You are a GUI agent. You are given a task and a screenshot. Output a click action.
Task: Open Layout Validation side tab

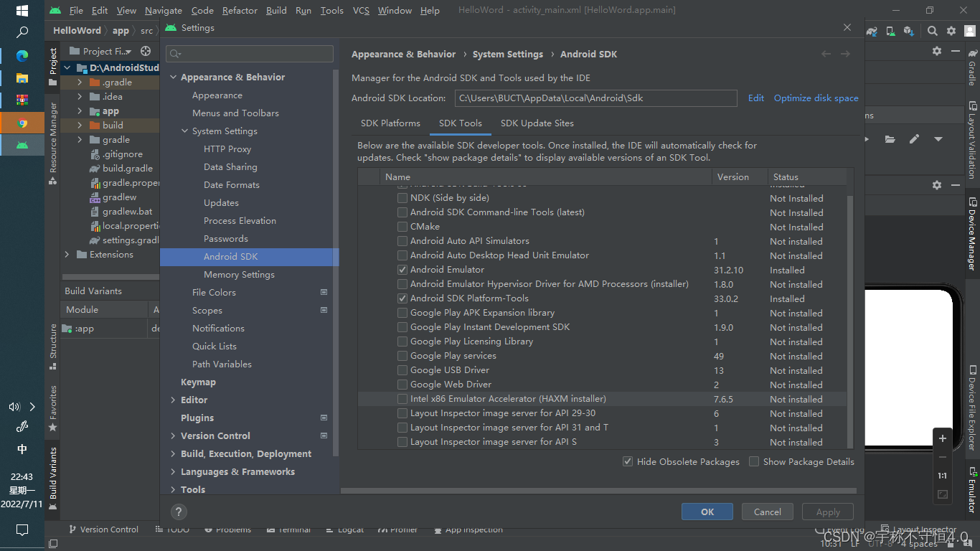(972, 141)
